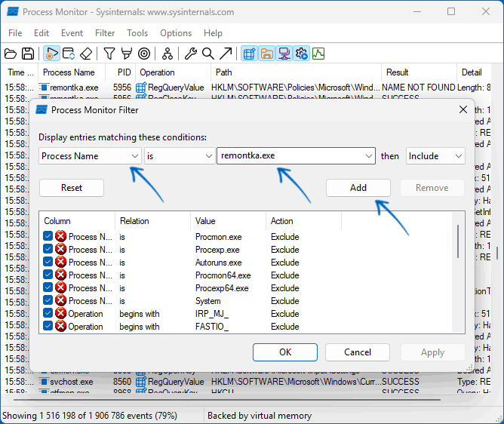Click the Add button
The width and height of the screenshot is (504, 424).
358,188
